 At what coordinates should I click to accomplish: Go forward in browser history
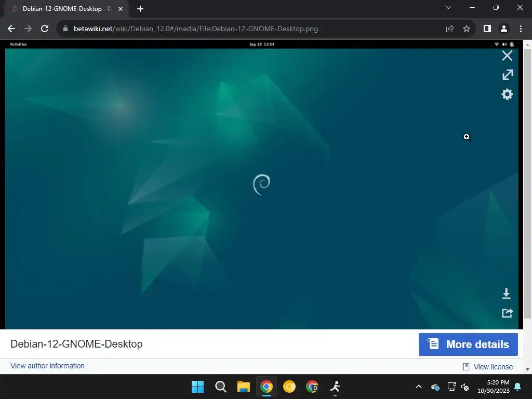point(28,29)
